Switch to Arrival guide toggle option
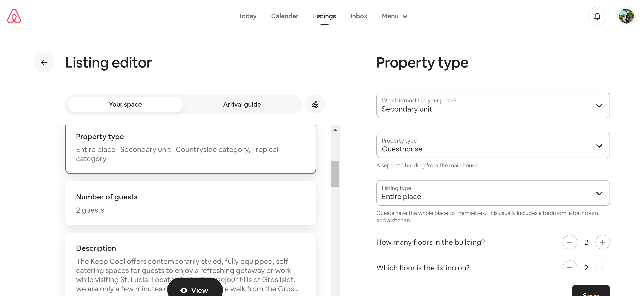The image size is (644, 296). (x=242, y=104)
